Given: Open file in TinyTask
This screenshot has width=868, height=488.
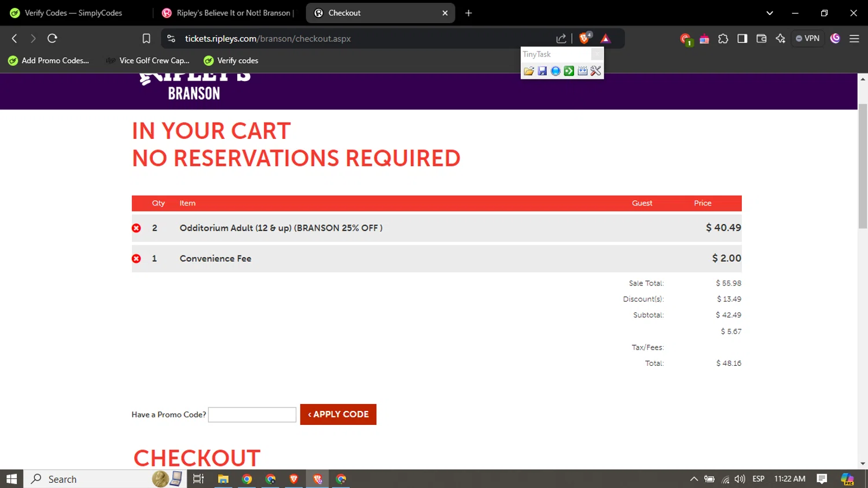Looking at the screenshot, I should [528, 71].
